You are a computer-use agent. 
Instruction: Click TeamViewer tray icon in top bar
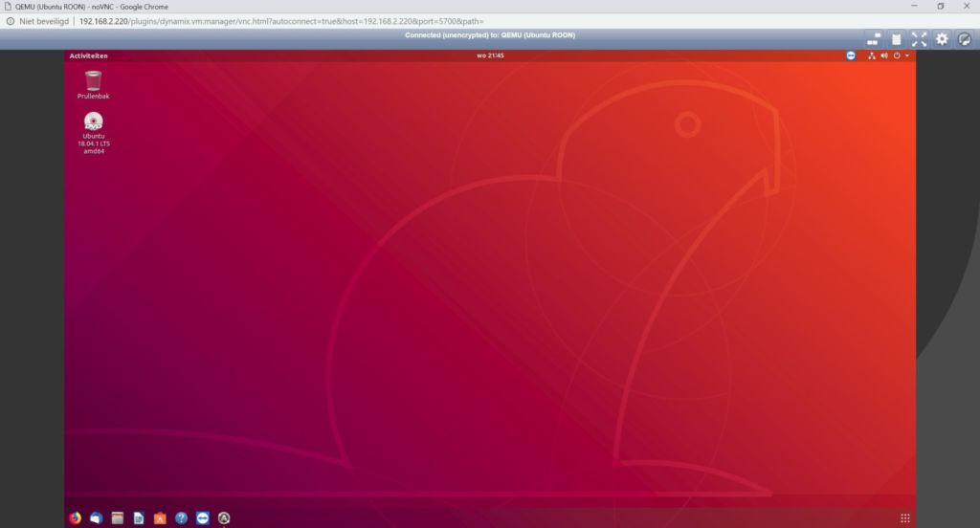851,55
